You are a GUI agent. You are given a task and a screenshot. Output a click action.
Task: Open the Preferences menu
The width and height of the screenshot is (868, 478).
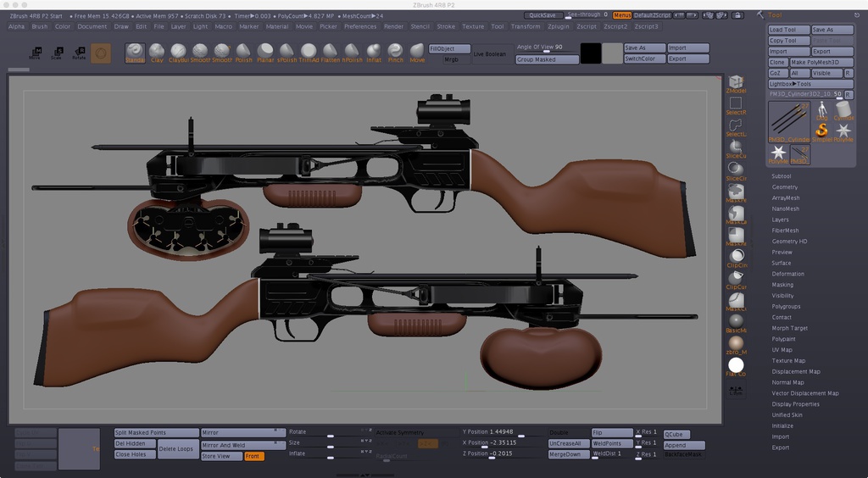[360, 26]
